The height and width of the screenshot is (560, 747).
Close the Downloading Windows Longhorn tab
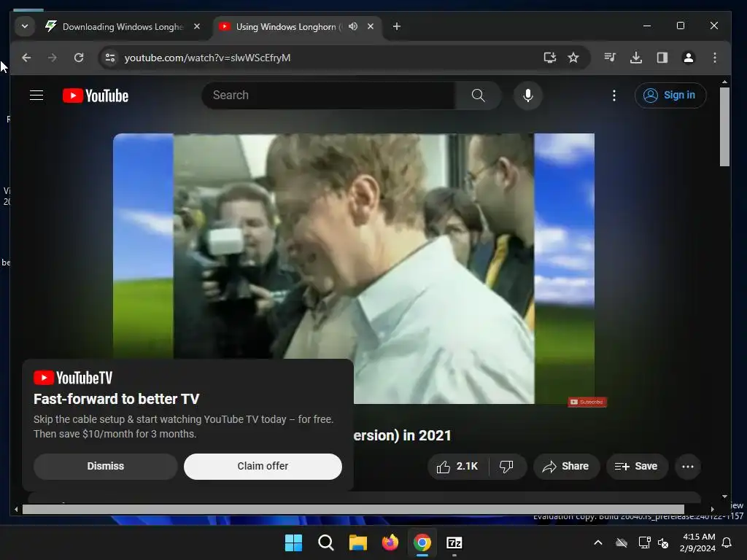pos(197,27)
